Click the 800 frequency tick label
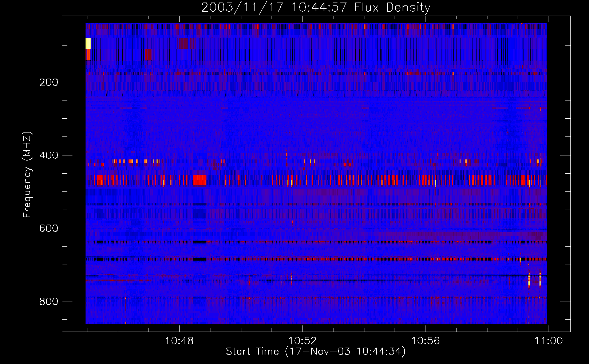 pos(49,301)
